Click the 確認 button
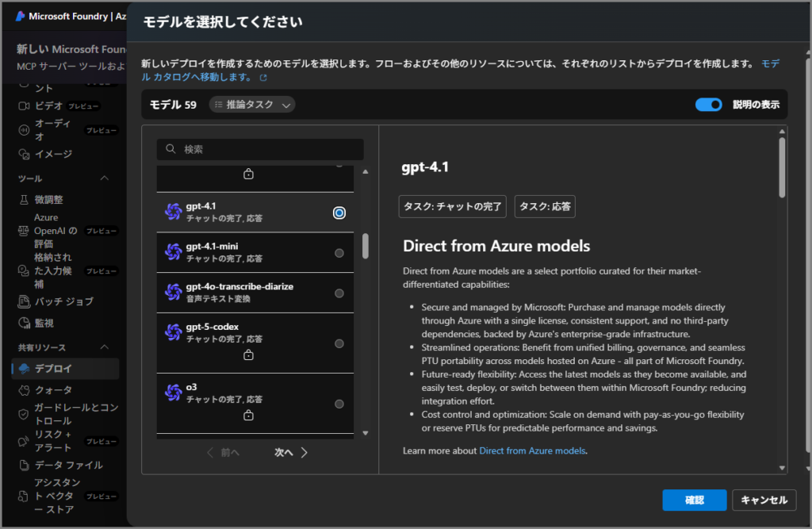 click(694, 500)
